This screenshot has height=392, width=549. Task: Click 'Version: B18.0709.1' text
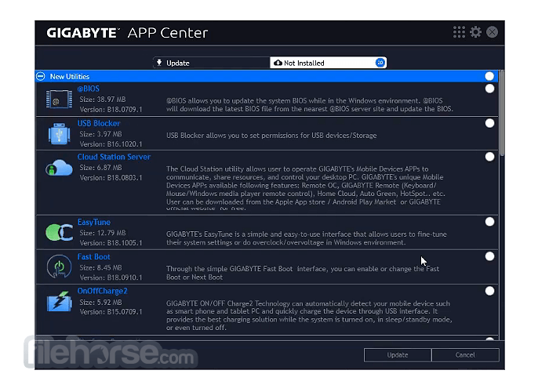pos(111,110)
